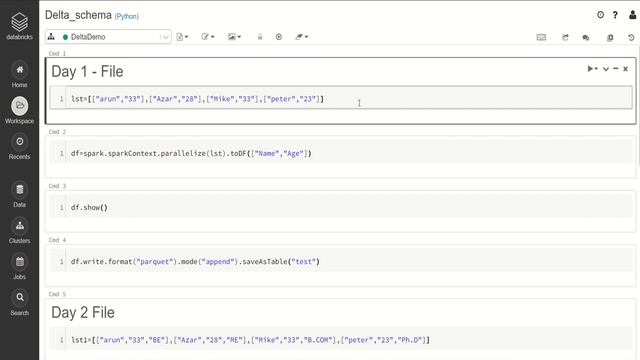Click the Databricks logo
Image resolution: width=640 pixels, height=360 pixels.
[x=19, y=26]
